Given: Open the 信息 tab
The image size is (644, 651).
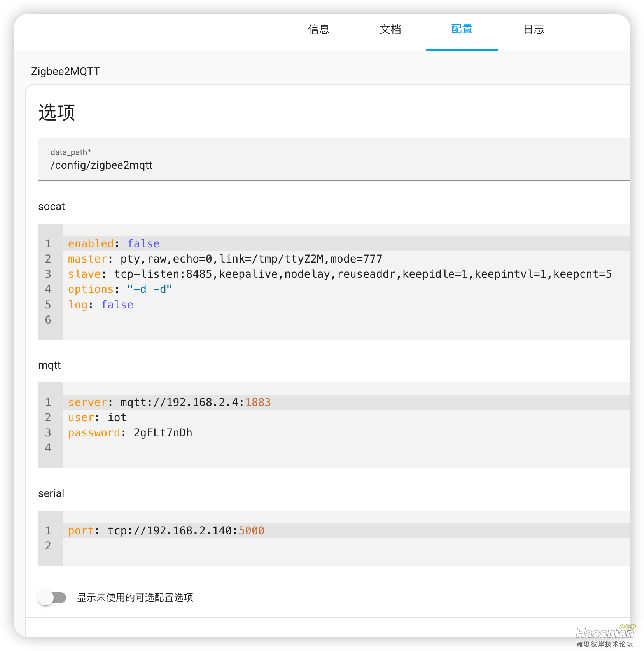Looking at the screenshot, I should coord(318,29).
